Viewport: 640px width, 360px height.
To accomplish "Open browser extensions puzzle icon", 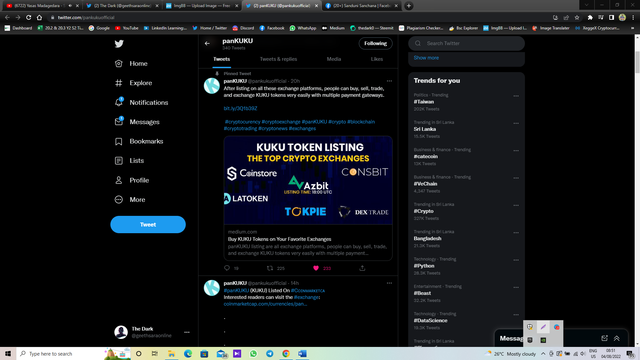I will tap(590, 18).
